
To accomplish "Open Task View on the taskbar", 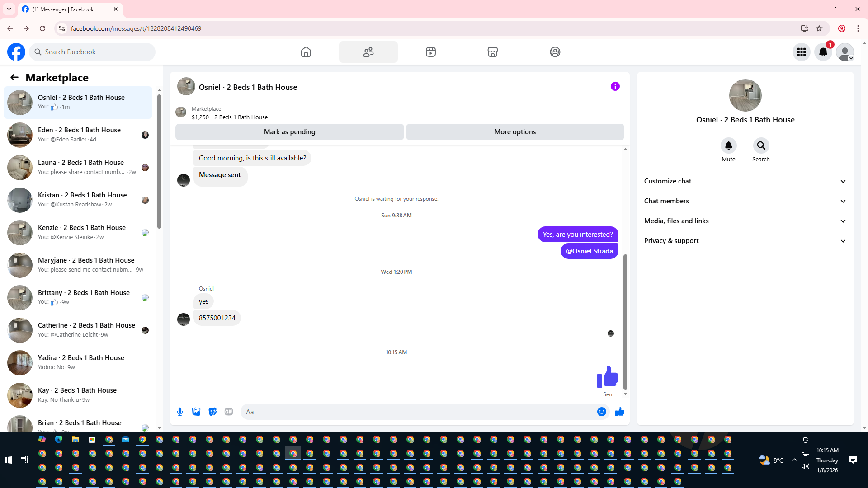I will coord(24,460).
